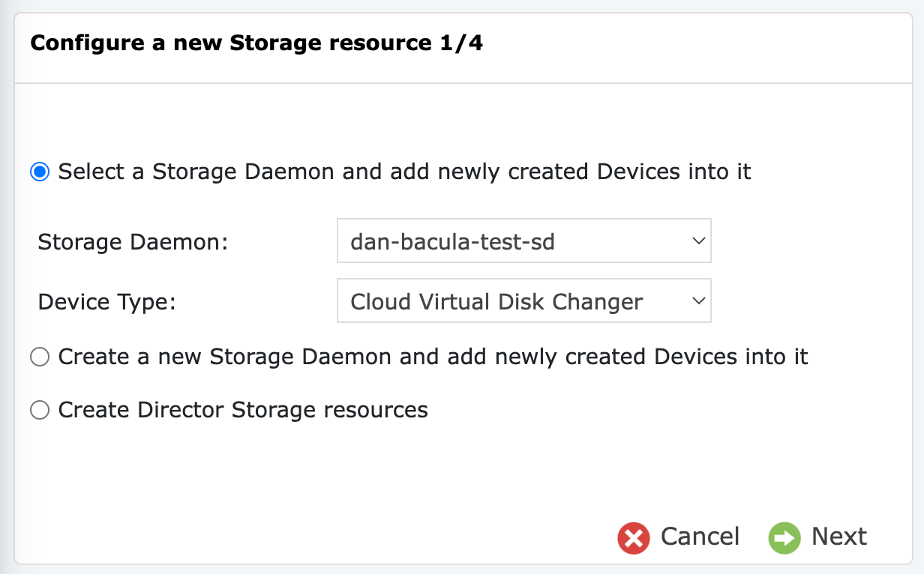
Task: Enable the 'Create Director Storage resources' radio button
Action: (40, 411)
